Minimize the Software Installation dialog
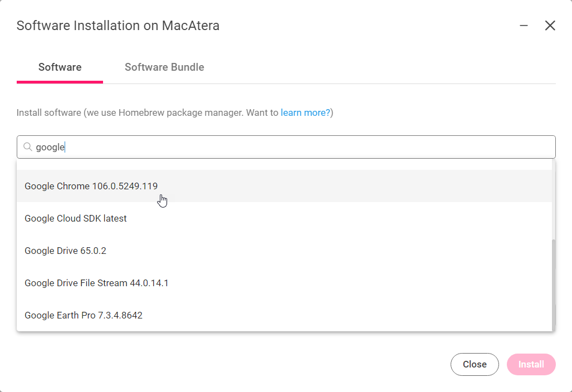Image resolution: width=572 pixels, height=392 pixels. pos(524,26)
